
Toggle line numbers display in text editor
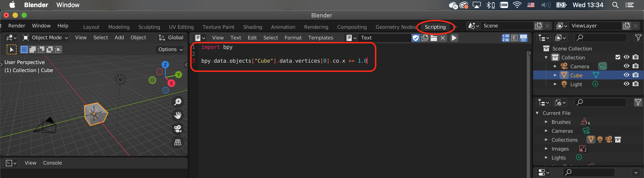point(506,38)
